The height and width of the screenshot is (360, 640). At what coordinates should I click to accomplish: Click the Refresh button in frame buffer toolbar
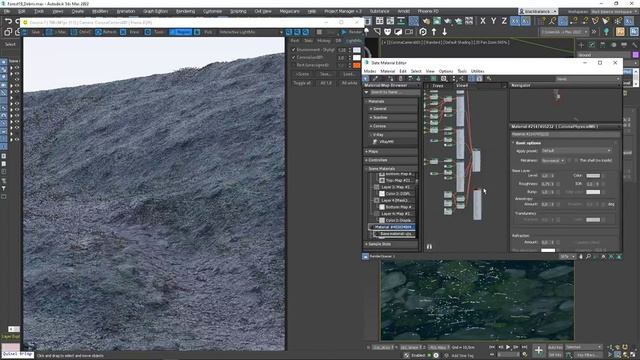(x=106, y=32)
